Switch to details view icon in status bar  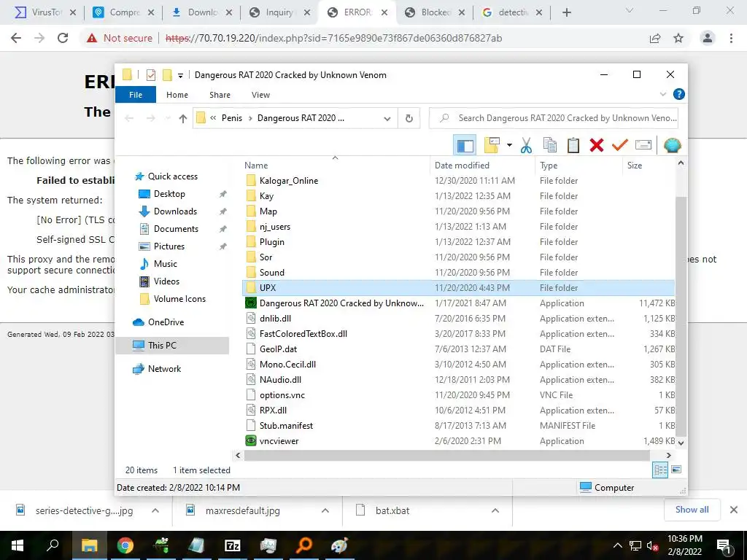660,470
